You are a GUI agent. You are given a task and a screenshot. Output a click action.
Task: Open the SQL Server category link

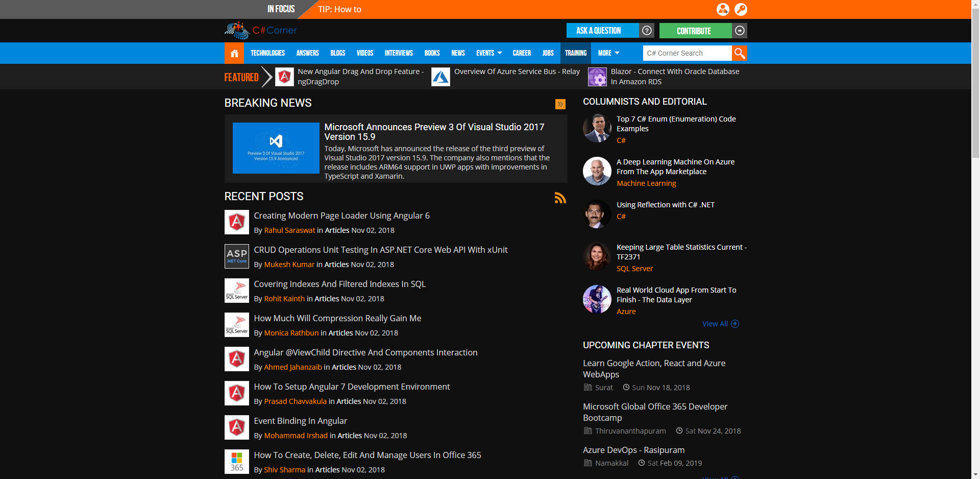(634, 269)
